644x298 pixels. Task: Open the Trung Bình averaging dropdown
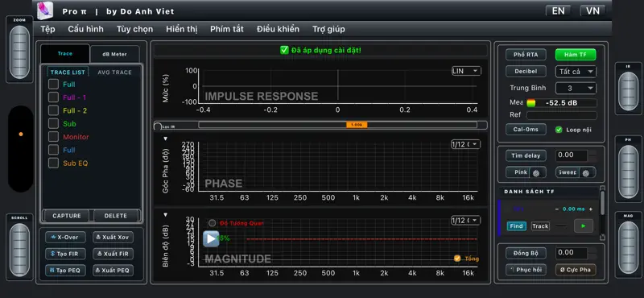tap(576, 88)
